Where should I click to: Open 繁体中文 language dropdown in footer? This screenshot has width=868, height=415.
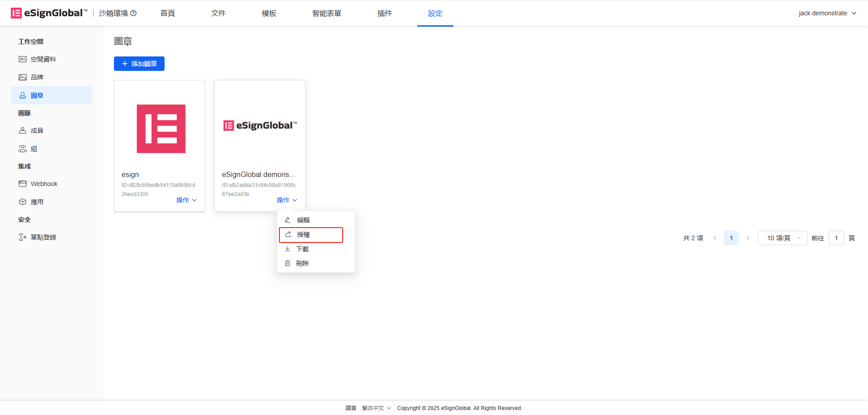point(376,408)
